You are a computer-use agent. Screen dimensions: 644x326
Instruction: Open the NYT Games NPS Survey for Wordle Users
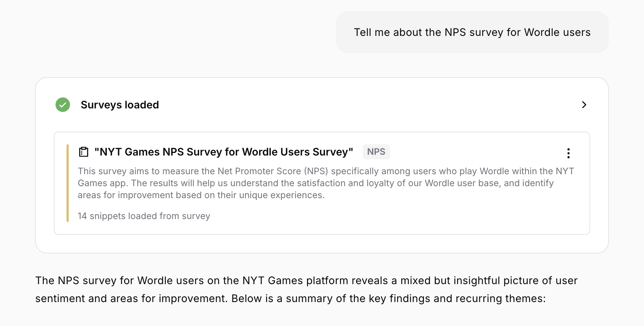point(224,152)
